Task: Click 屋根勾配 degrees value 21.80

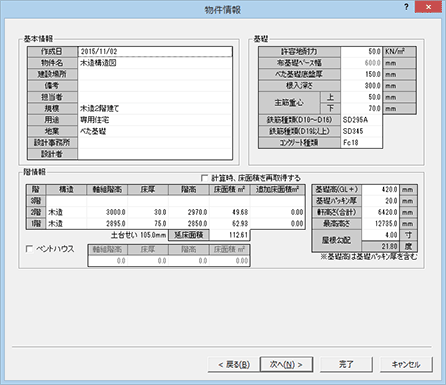Action: click(x=380, y=246)
